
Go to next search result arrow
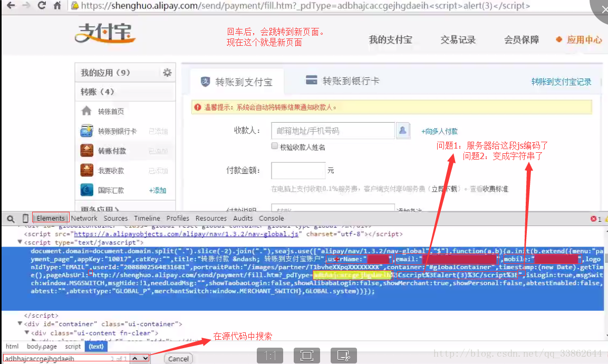[145, 359]
